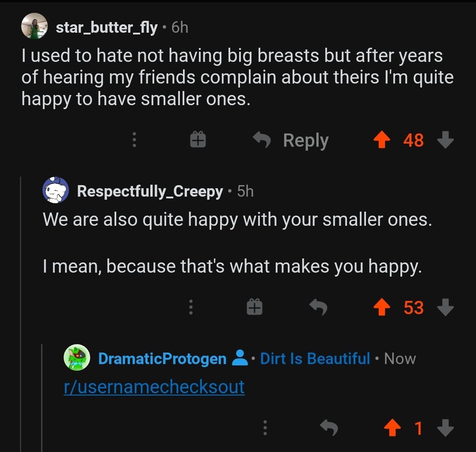Upvote DramaticProtogen's comment
Viewport: 476px width, 452px height.
pos(392,428)
